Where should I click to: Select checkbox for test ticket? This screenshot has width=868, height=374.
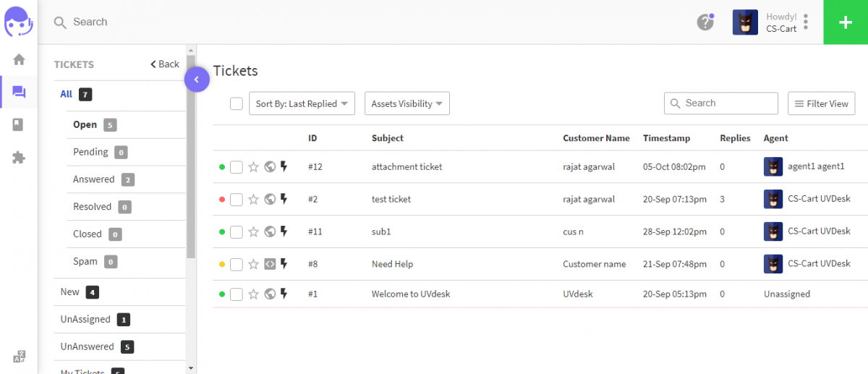(x=237, y=200)
